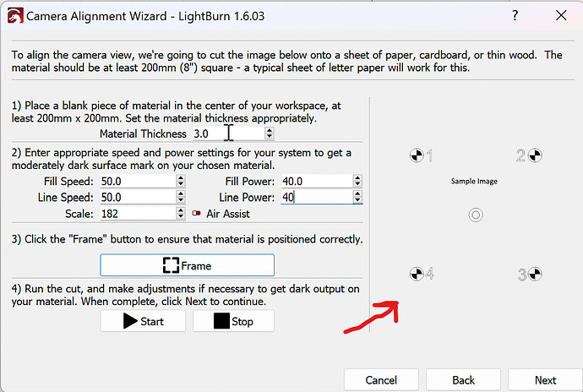Click the Frame button
583x392 pixels.
(187, 265)
